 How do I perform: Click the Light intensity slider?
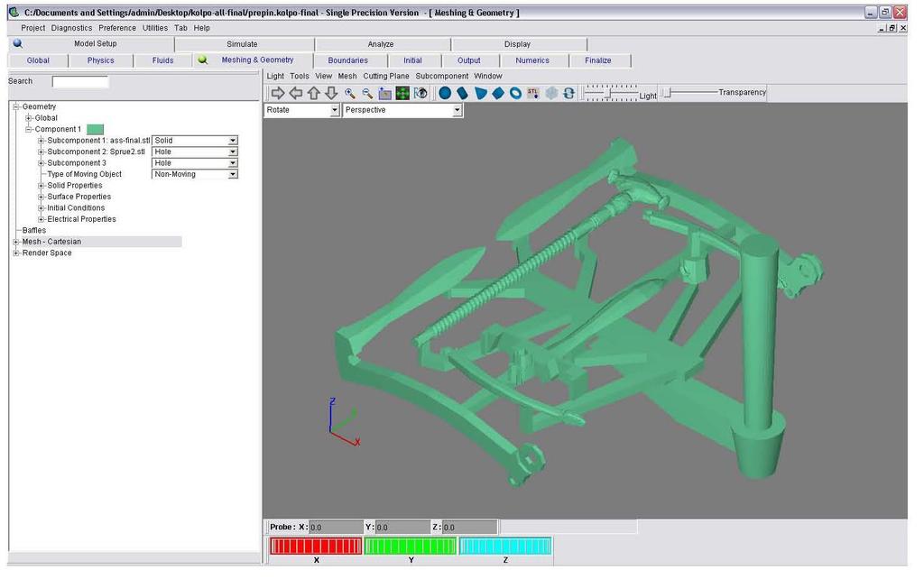[611, 93]
